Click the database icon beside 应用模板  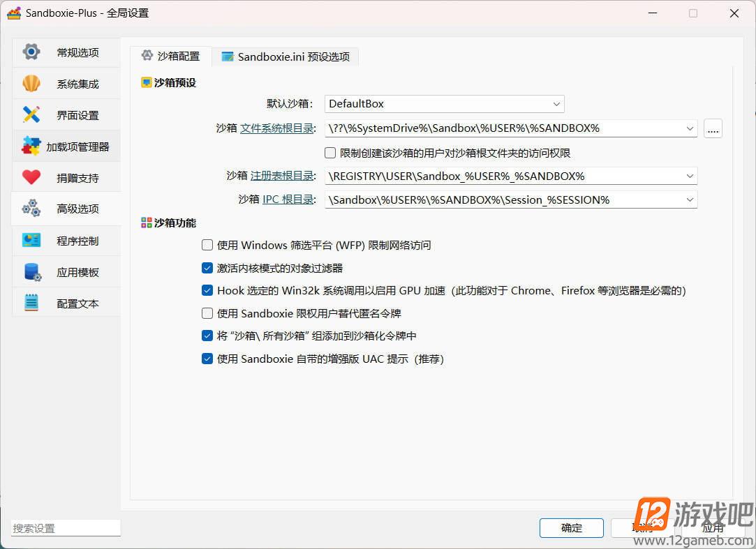click(x=32, y=272)
